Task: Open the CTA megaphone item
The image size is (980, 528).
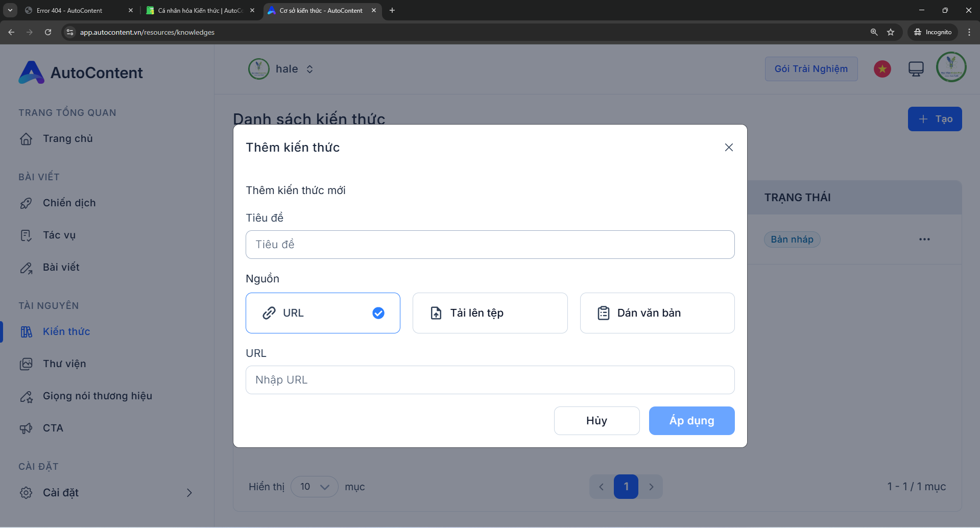Action: coord(53,428)
